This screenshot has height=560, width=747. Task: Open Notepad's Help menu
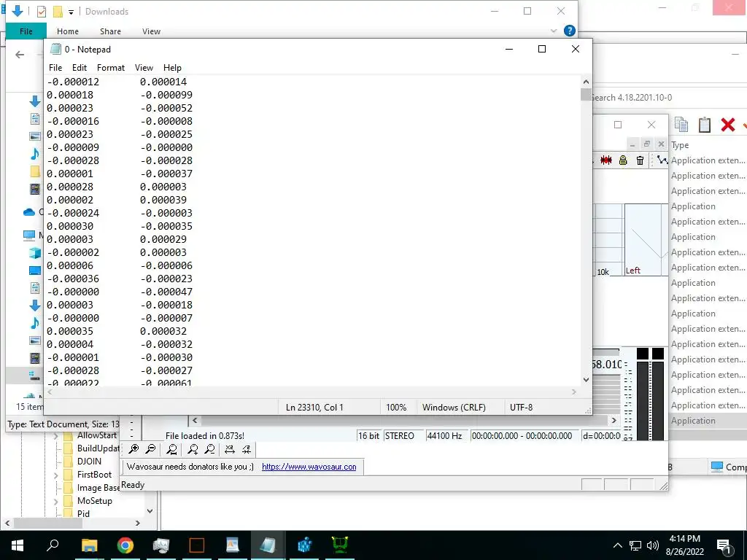coord(172,68)
